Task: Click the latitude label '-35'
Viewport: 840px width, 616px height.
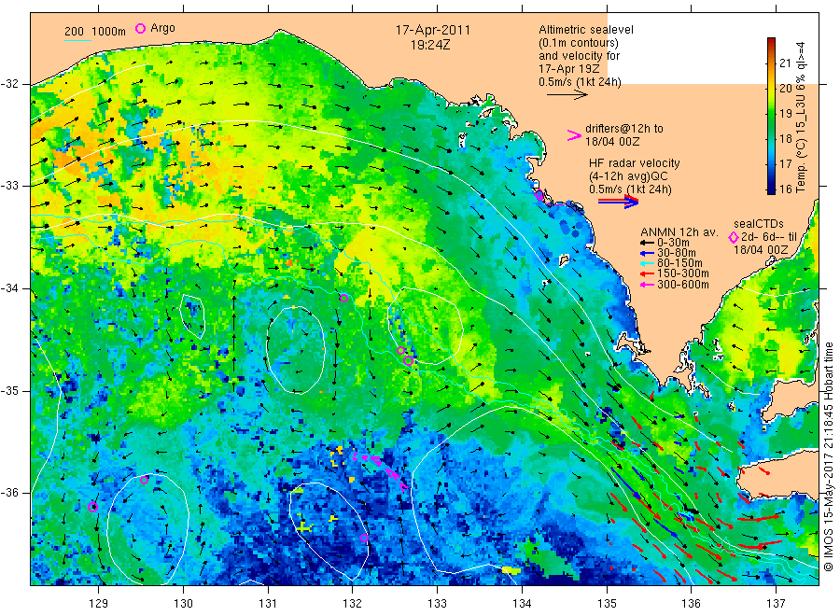Action: coord(8,391)
